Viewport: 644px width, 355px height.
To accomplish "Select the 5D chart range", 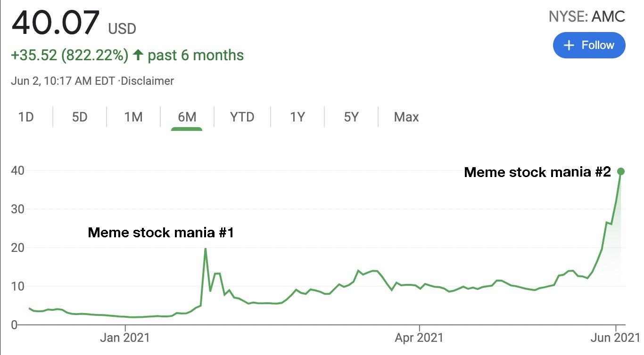I will pyautogui.click(x=80, y=117).
